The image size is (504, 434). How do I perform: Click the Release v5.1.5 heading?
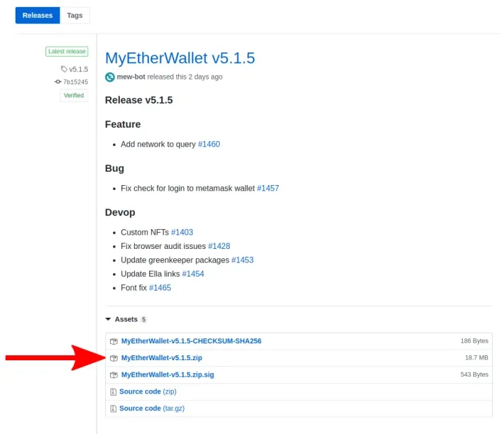(139, 100)
